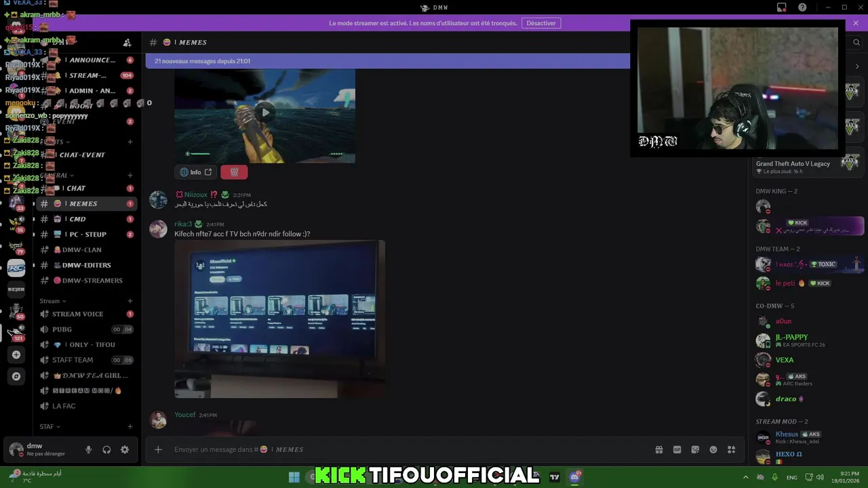Click the Info button under the video
This screenshot has width=868, height=488.
(196, 172)
